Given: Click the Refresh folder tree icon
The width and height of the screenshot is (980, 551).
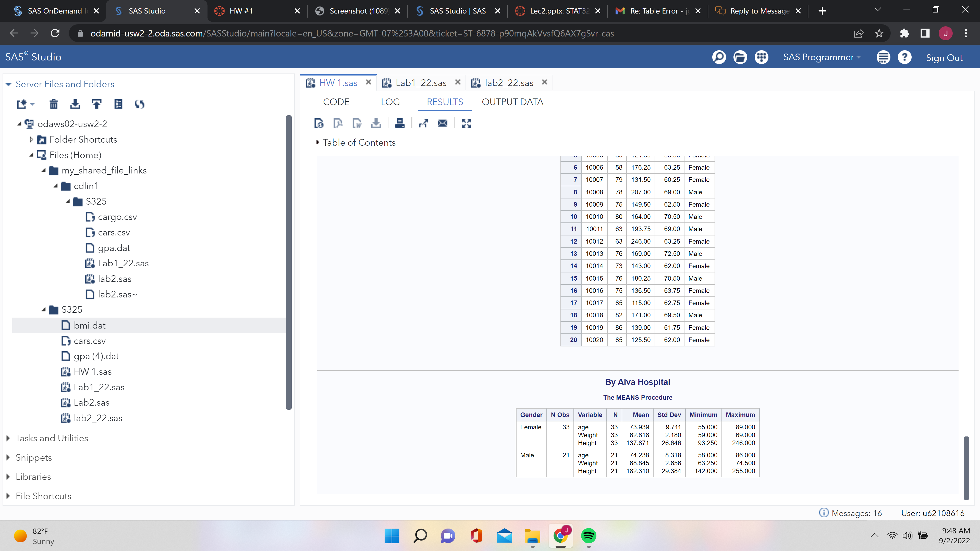Looking at the screenshot, I should click(x=140, y=104).
